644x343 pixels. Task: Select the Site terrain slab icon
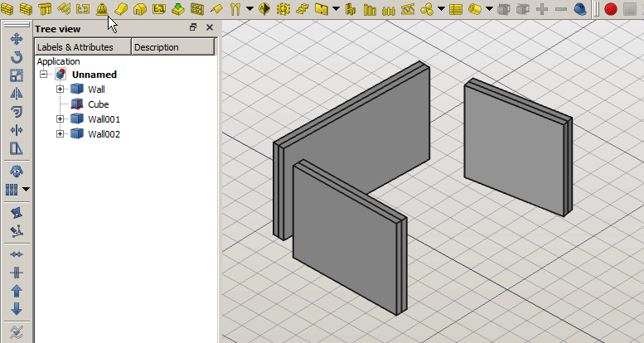coord(121,8)
